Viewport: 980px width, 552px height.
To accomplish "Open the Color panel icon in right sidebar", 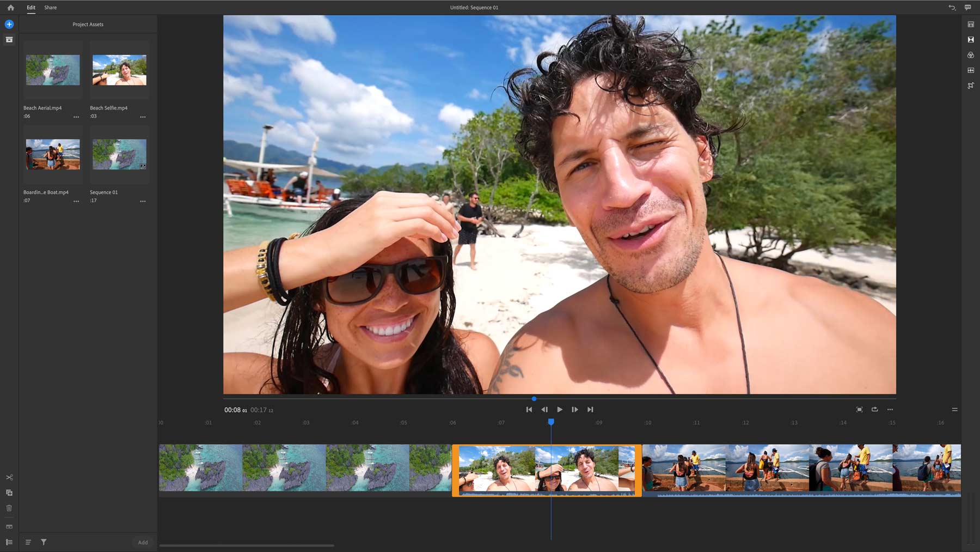I will [971, 55].
